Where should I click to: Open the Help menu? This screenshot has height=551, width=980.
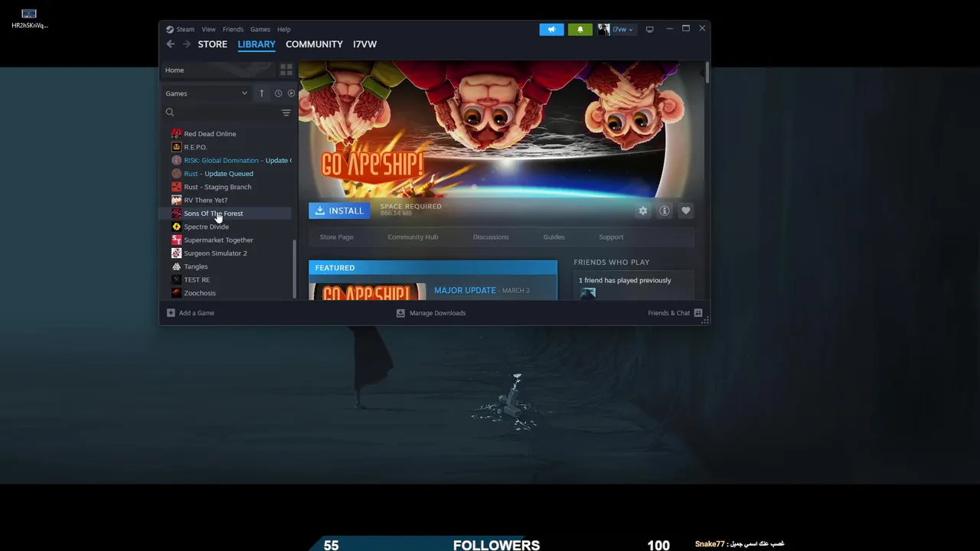[284, 29]
